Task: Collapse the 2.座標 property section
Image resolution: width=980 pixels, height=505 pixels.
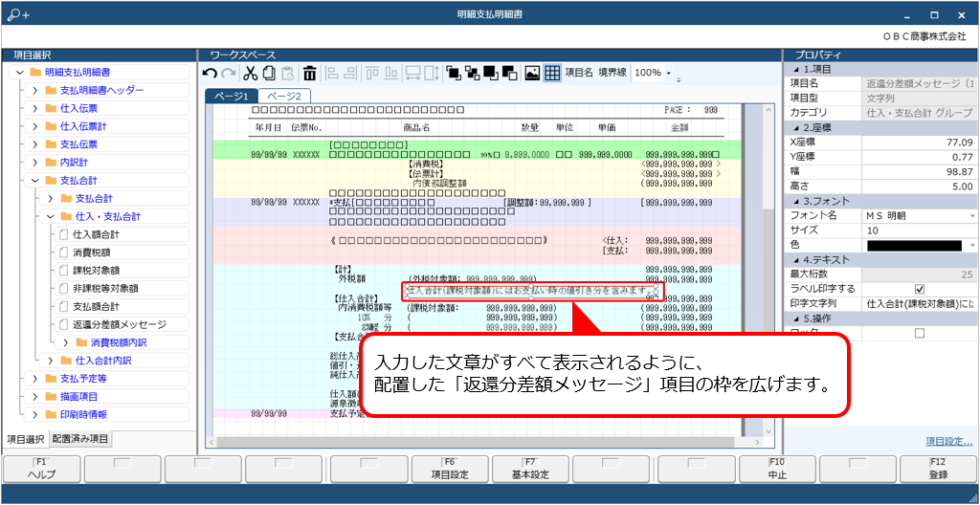Action: coord(795,127)
